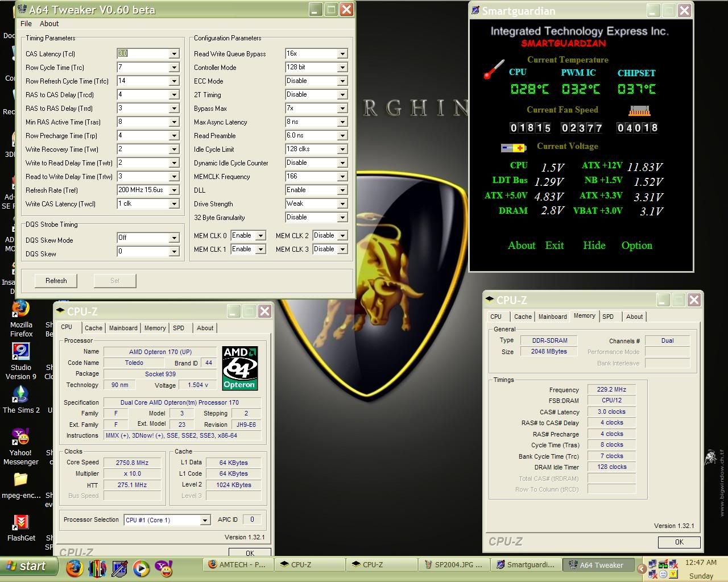
Task: Switch to Cache tab in left CPU-Z window
Action: (93, 328)
